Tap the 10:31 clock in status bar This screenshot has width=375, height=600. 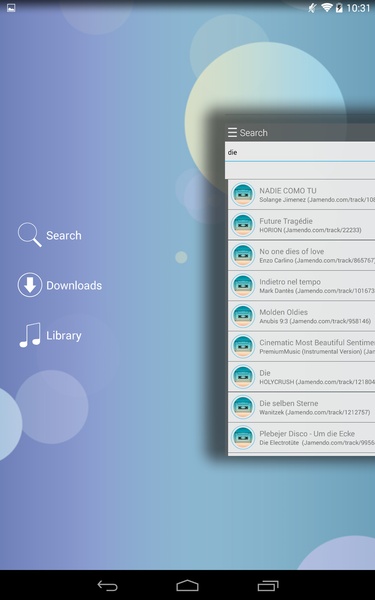coord(358,8)
